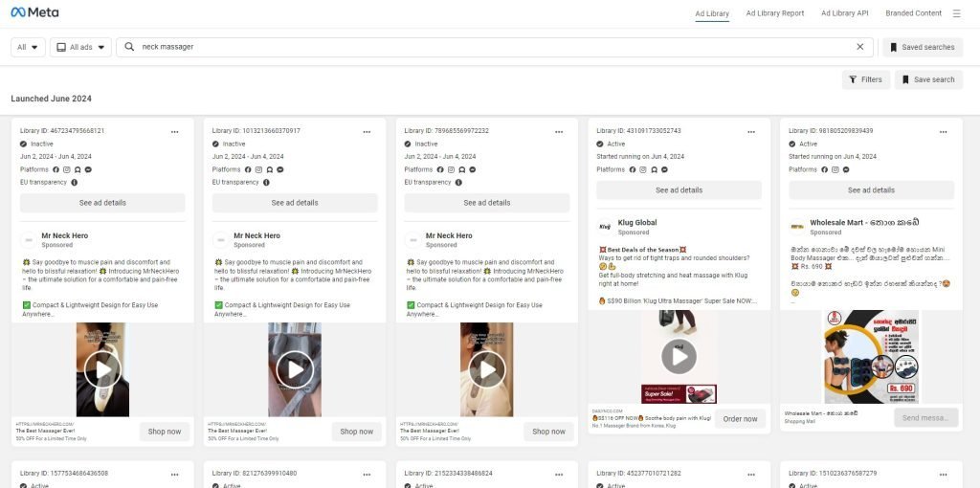This screenshot has width=980, height=488.
Task: Click Library ID: 981805209839439 text
Action: (x=831, y=131)
